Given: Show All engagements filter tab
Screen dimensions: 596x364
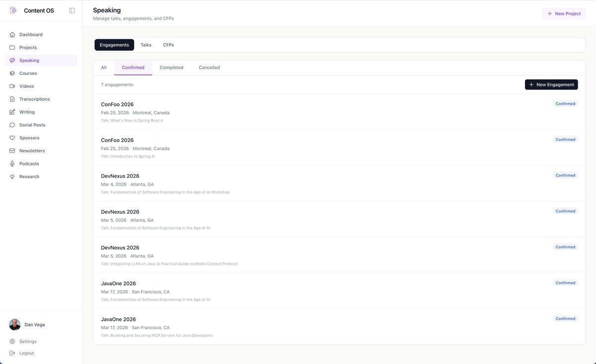Looking at the screenshot, I should tap(104, 68).
